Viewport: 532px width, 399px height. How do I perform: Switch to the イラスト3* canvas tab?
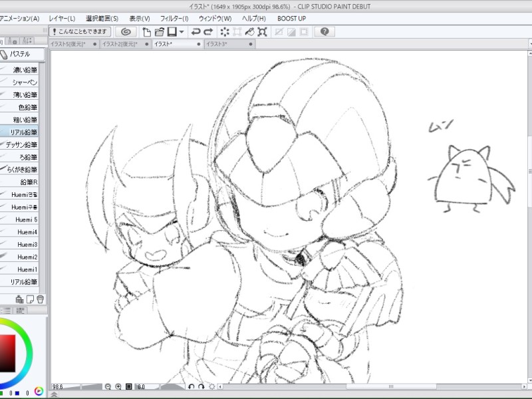click(230, 44)
